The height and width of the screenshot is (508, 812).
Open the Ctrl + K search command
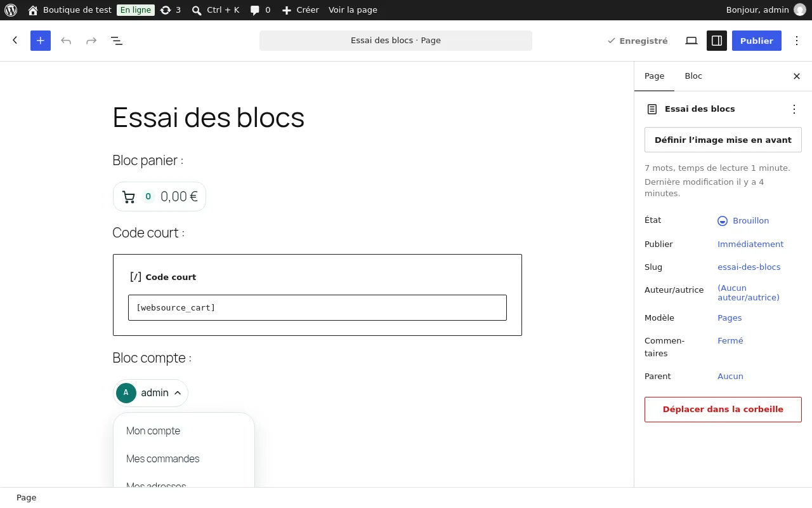pos(216,10)
